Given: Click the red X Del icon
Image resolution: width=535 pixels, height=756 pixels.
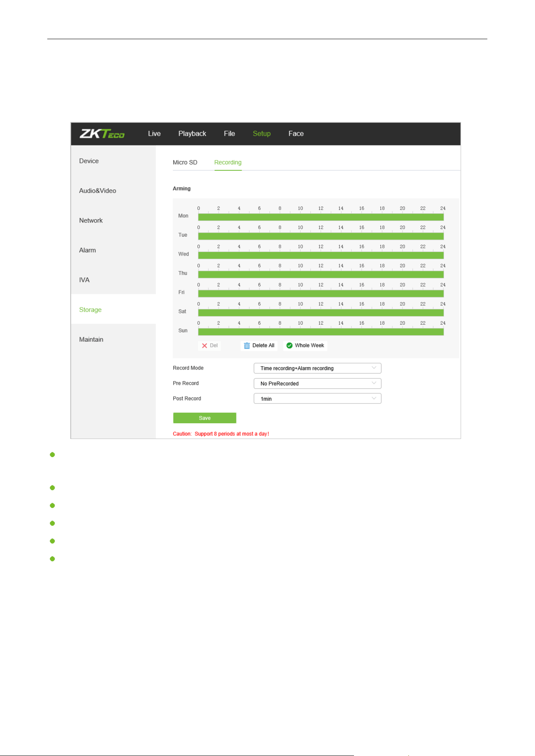Looking at the screenshot, I should (x=204, y=346).
